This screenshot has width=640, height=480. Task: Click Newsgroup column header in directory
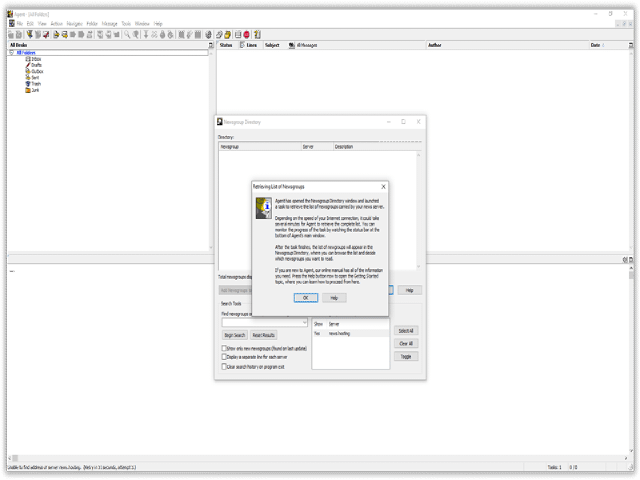(260, 147)
